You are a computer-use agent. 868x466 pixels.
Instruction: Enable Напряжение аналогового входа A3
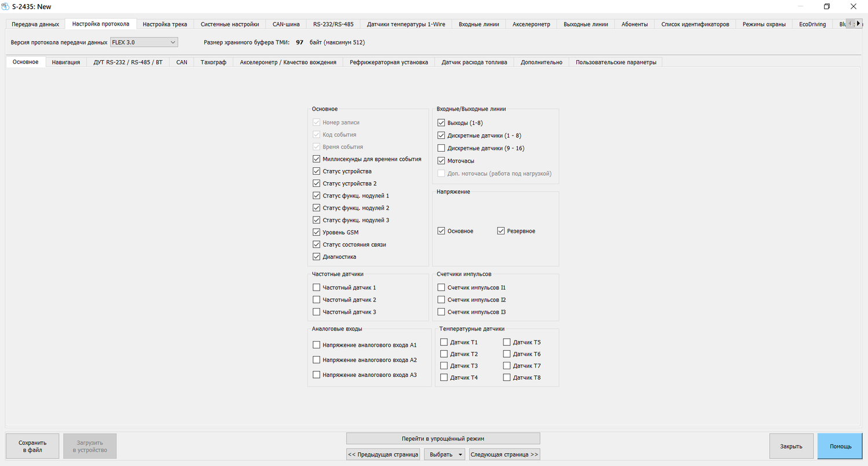click(x=316, y=375)
